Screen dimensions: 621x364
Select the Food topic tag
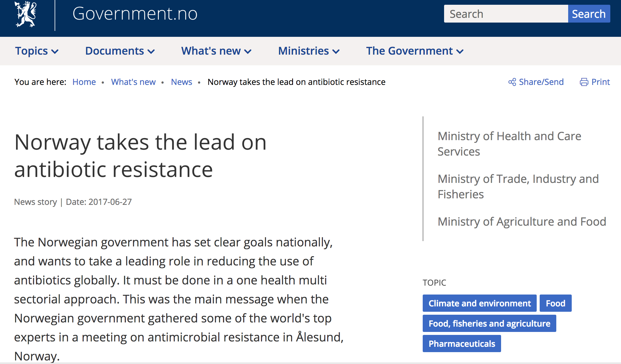[555, 303]
